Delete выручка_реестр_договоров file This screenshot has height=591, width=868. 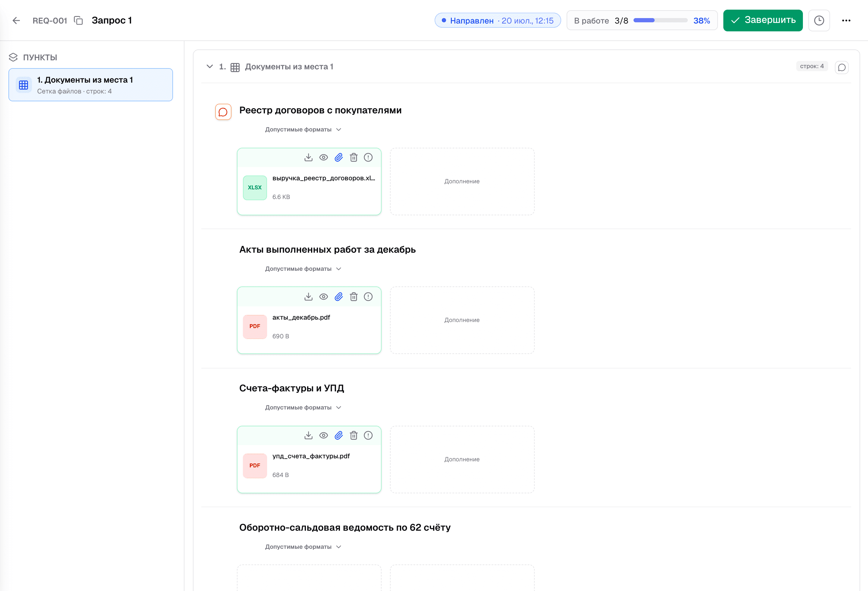[354, 157]
